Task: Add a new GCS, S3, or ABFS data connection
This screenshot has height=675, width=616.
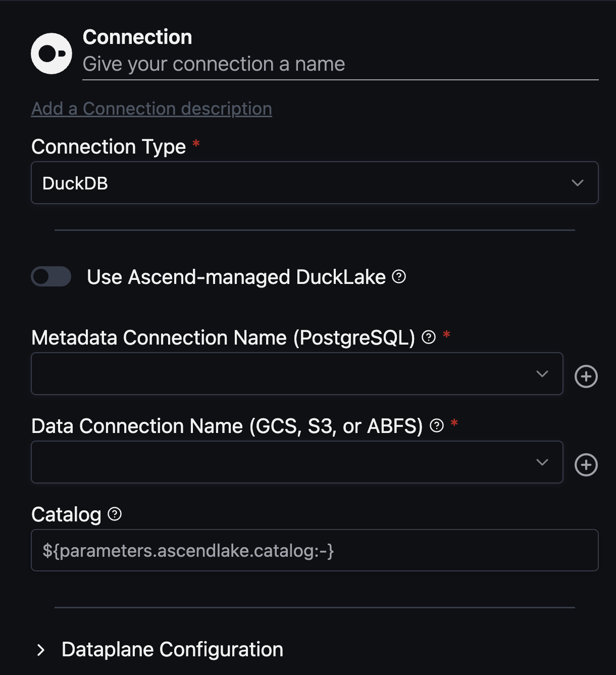Action: point(586,465)
